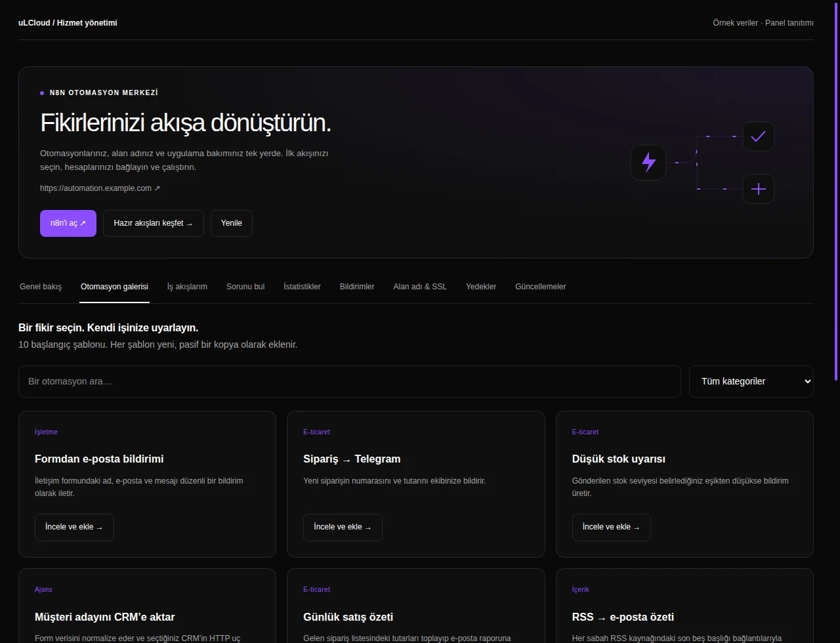Click "İncele ve ekle" on Düşük stok uyarısı card
This screenshot has height=643, width=840.
(x=612, y=528)
